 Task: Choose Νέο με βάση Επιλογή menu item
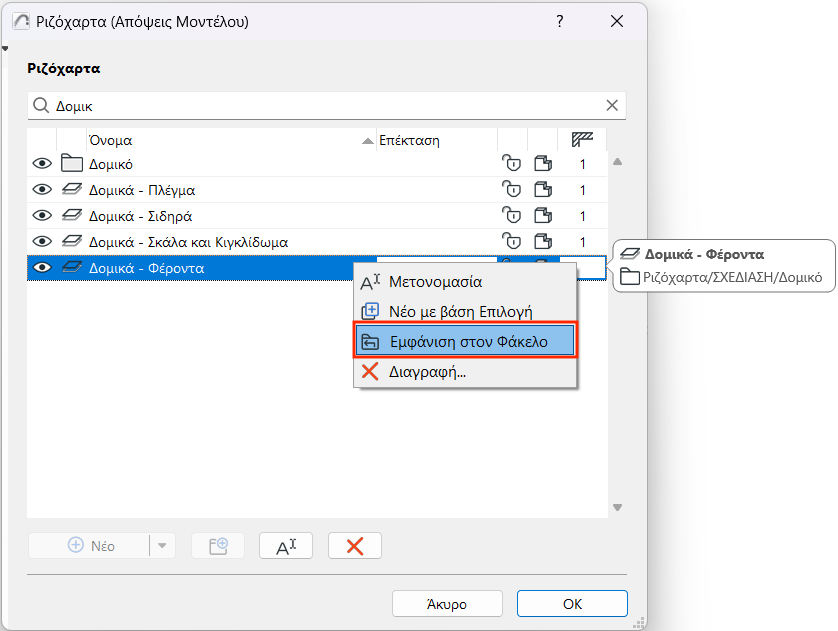[465, 311]
